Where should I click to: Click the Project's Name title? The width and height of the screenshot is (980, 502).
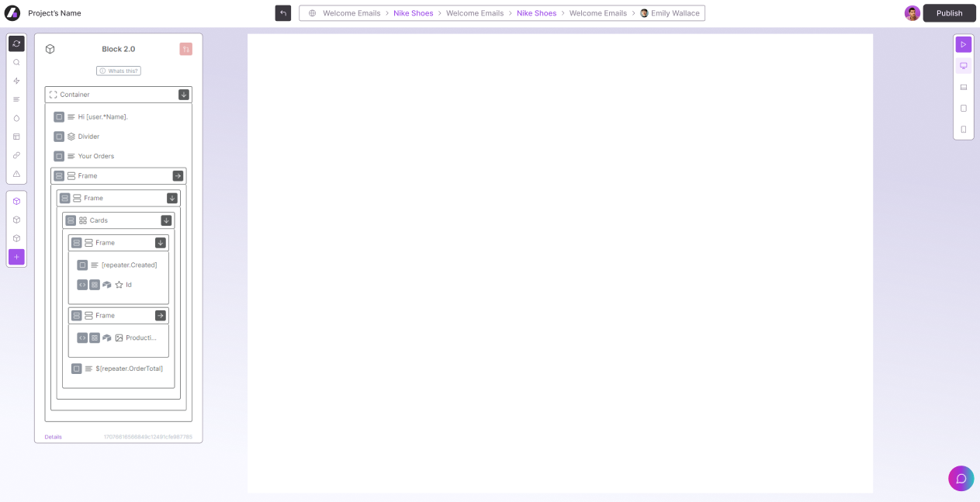click(x=54, y=13)
